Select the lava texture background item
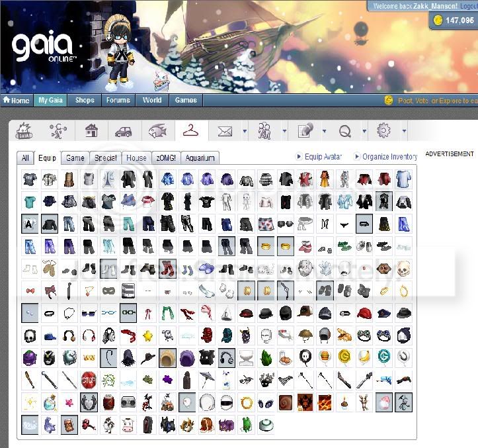Image resolution: width=478 pixels, height=448 pixels. pos(325,402)
